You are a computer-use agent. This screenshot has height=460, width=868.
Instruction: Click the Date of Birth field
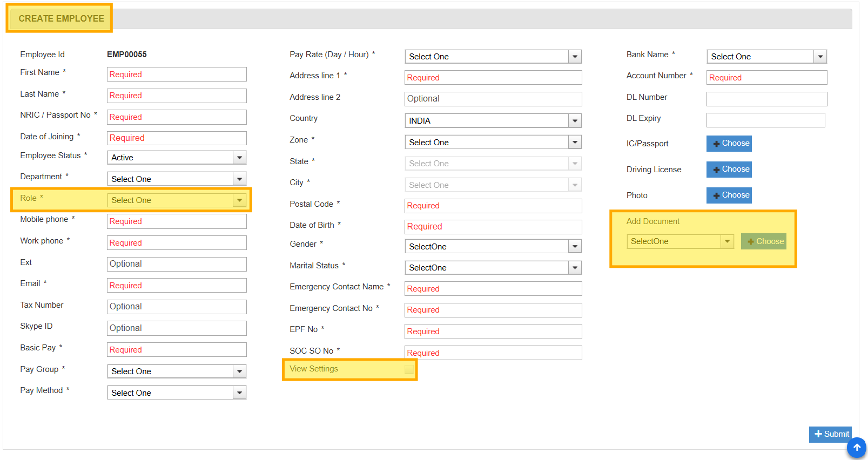[x=493, y=227]
